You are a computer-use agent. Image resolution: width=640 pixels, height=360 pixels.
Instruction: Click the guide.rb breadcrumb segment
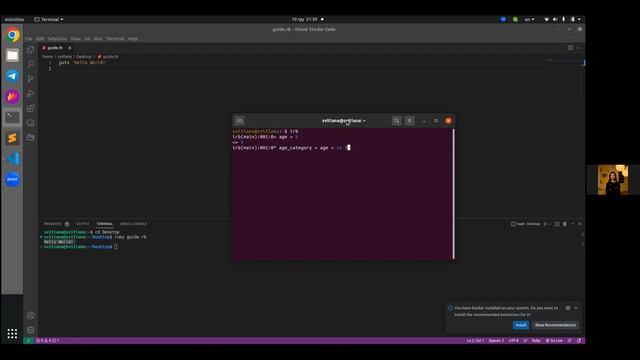108,57
